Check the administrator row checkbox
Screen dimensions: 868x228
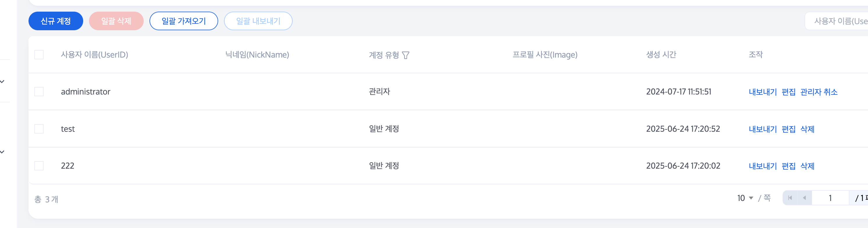pyautogui.click(x=39, y=92)
